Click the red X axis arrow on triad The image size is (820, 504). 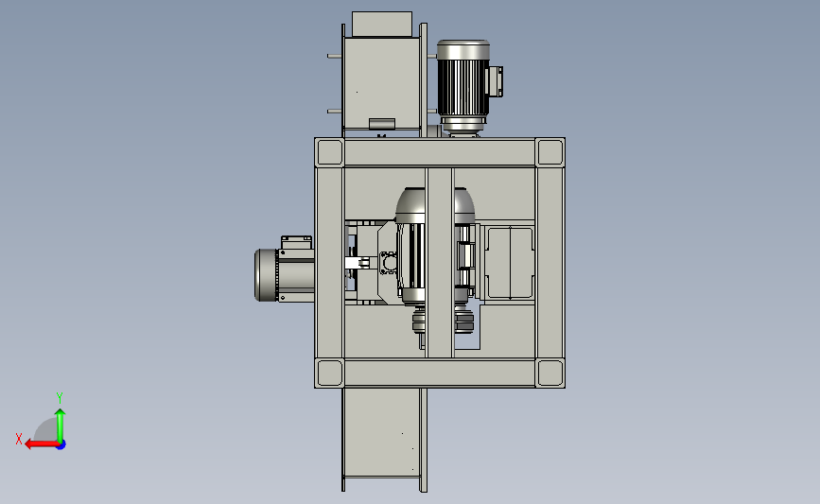pyautogui.click(x=41, y=444)
